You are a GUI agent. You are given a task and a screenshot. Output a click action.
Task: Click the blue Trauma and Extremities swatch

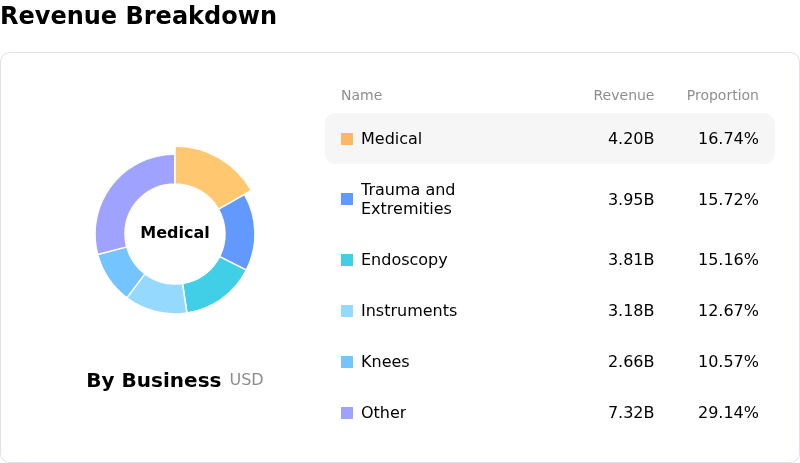(x=347, y=199)
